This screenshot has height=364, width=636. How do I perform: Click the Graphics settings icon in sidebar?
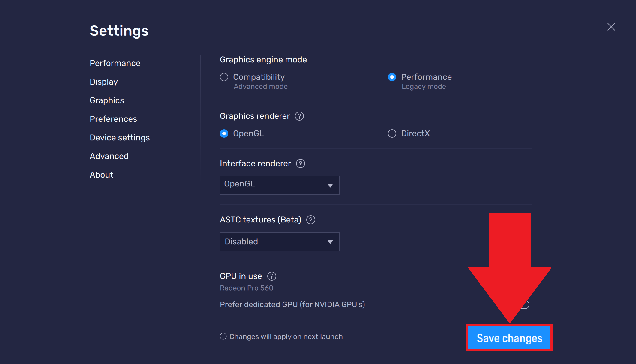(106, 100)
